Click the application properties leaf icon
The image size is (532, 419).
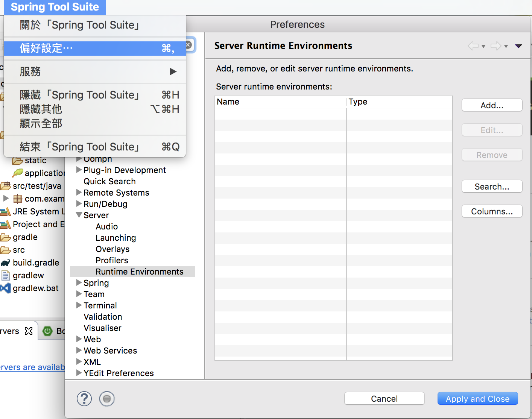coord(17,173)
